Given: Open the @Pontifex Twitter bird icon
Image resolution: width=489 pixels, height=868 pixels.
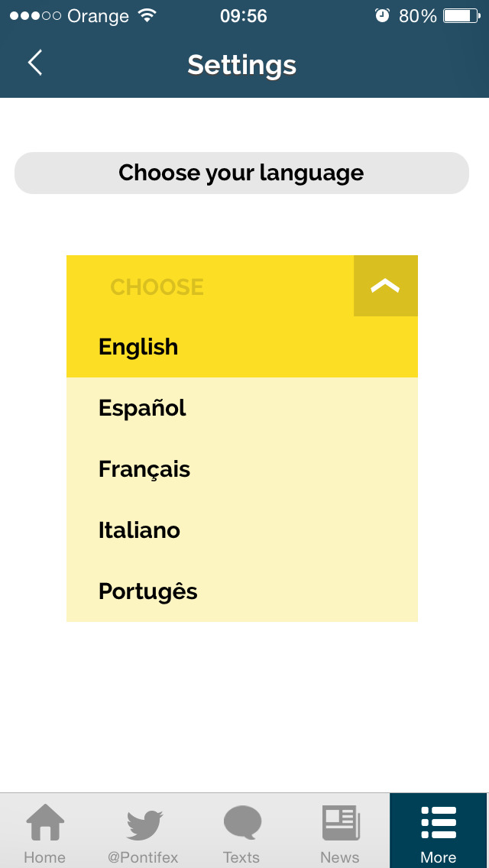Looking at the screenshot, I should [x=144, y=824].
